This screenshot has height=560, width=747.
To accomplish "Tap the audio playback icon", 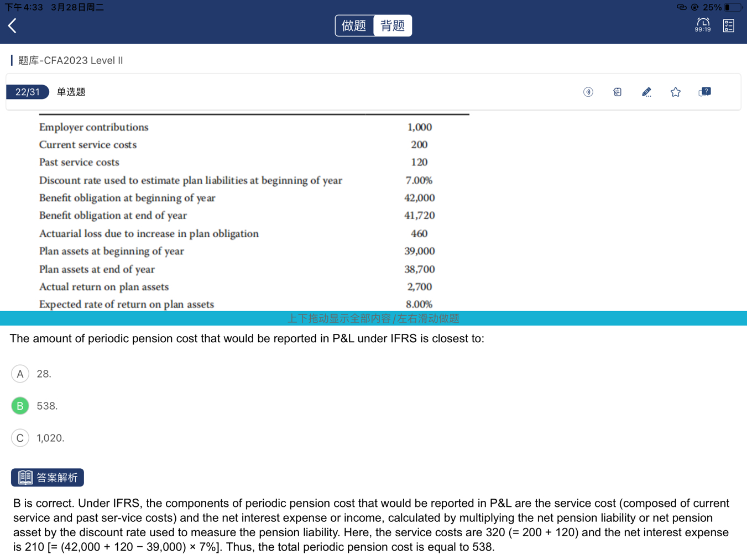I will [x=588, y=92].
